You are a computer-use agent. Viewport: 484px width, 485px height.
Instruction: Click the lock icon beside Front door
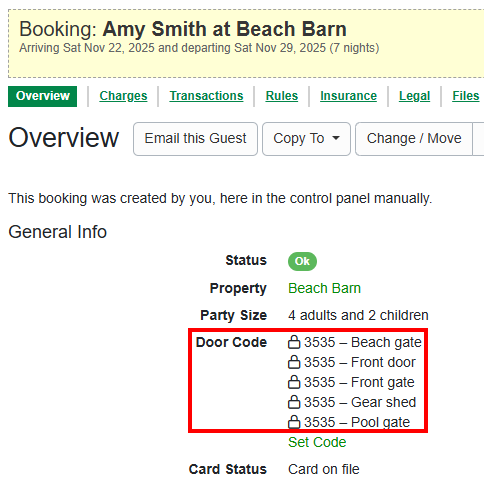click(x=294, y=362)
